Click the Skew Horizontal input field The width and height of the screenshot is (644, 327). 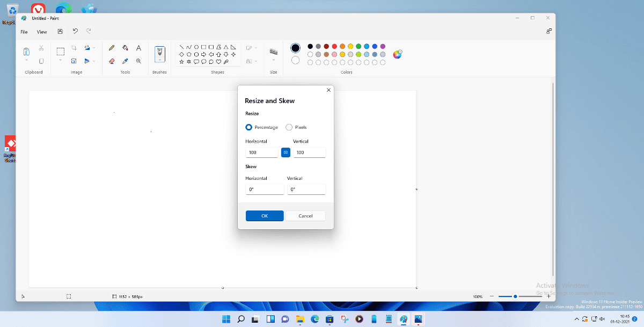coord(265,190)
